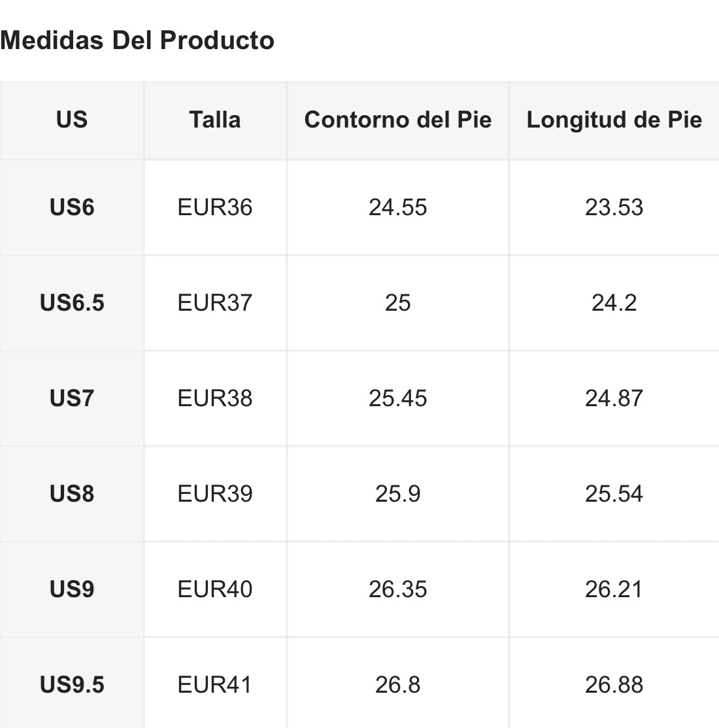
Task: Click the EUR38 size cell
Action: tap(215, 398)
